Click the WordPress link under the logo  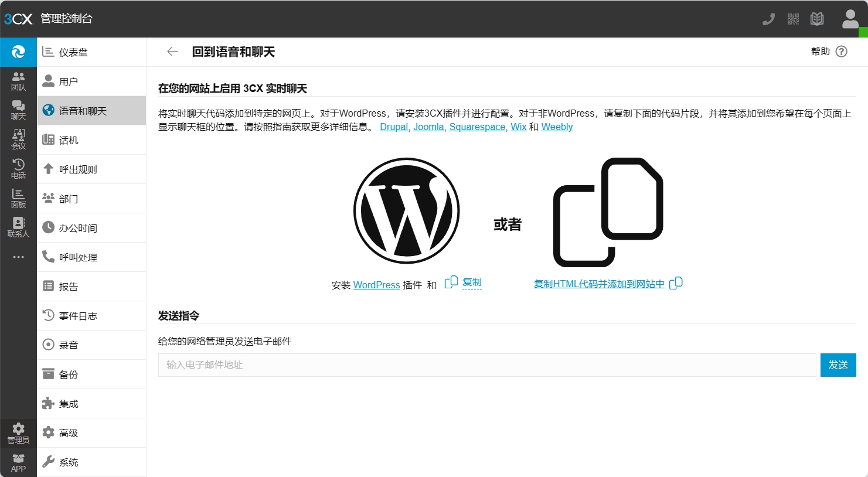376,285
